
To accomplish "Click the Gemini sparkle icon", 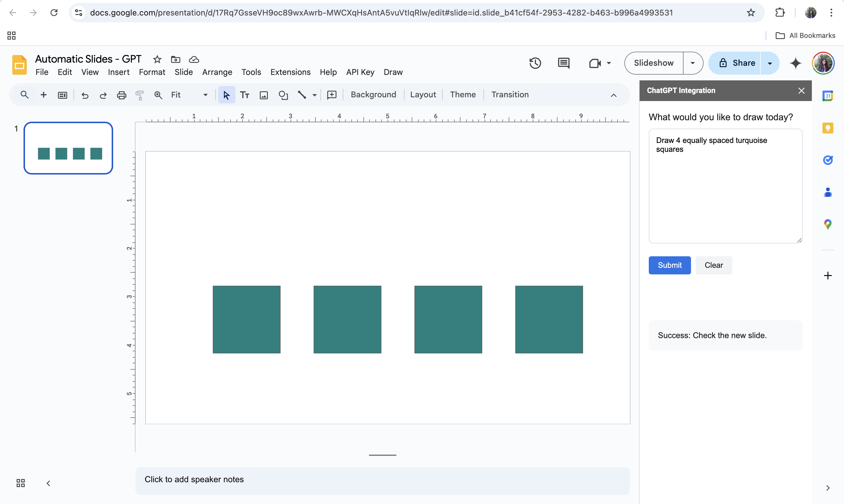I will (795, 63).
